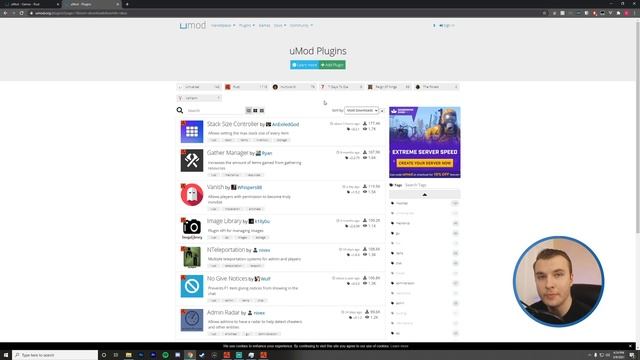Viewport: 640px width, 360px height.
Task: Click the Sign In link
Action: pos(447,25)
